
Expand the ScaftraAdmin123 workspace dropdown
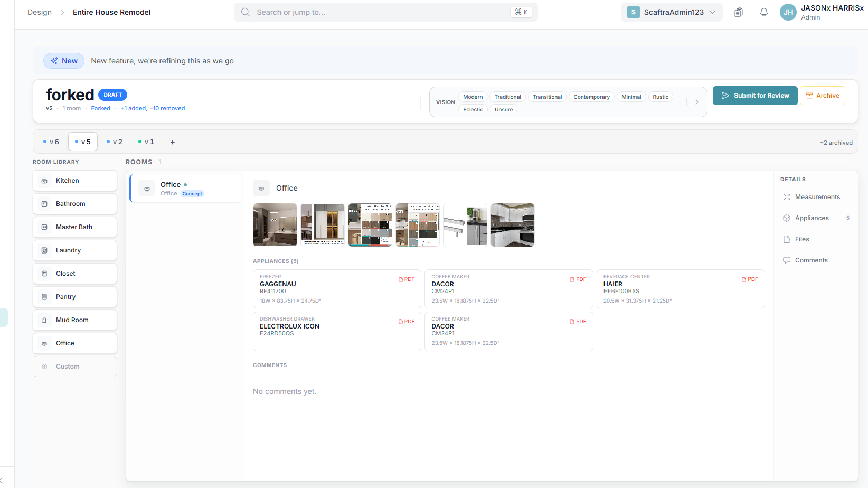672,12
